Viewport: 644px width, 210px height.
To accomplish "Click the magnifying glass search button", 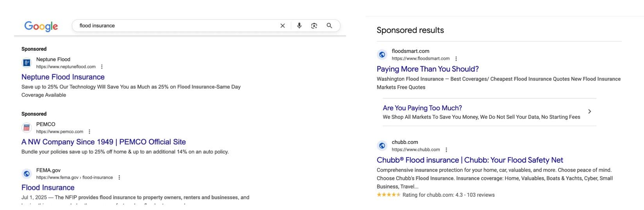I will [330, 26].
